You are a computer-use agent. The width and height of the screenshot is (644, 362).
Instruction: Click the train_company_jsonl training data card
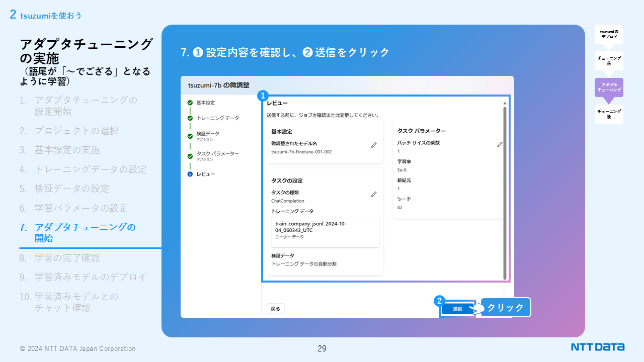click(325, 231)
